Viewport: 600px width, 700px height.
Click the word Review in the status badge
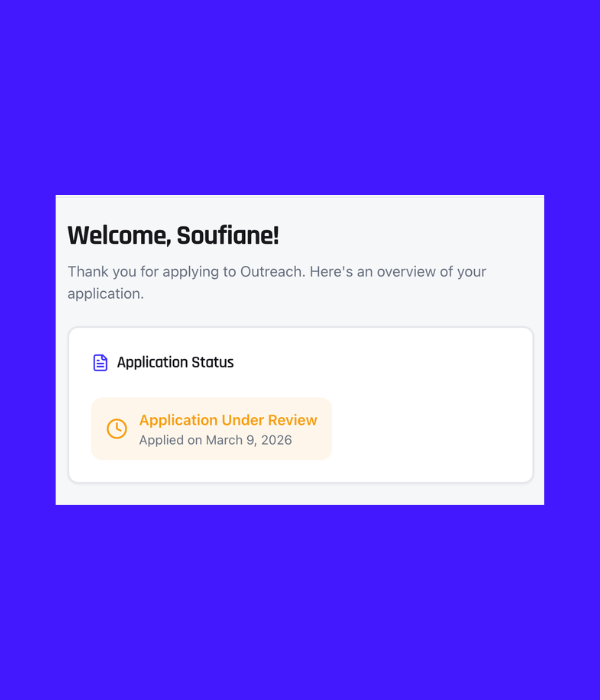[292, 420]
